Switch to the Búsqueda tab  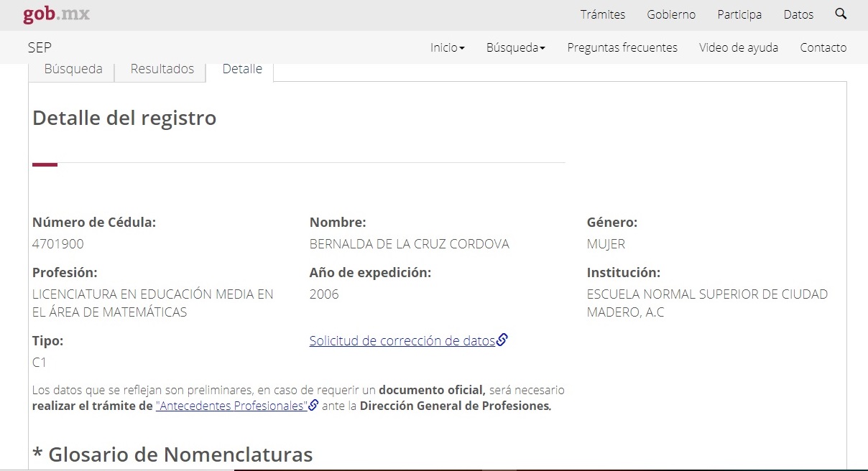73,69
